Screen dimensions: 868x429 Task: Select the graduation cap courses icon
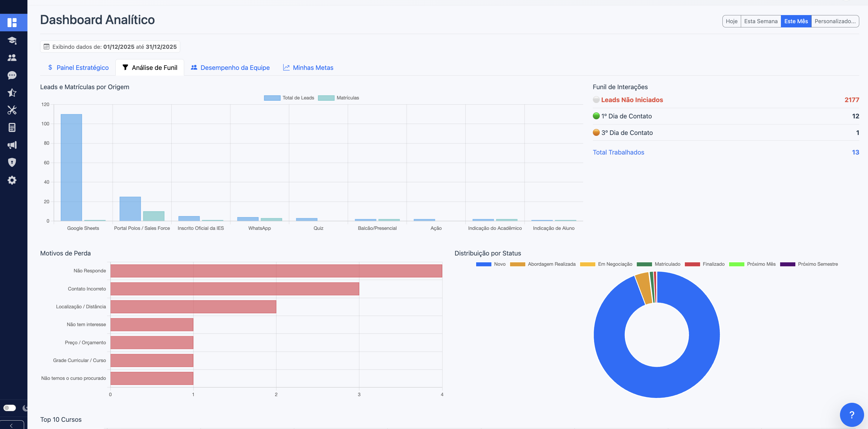coord(12,40)
